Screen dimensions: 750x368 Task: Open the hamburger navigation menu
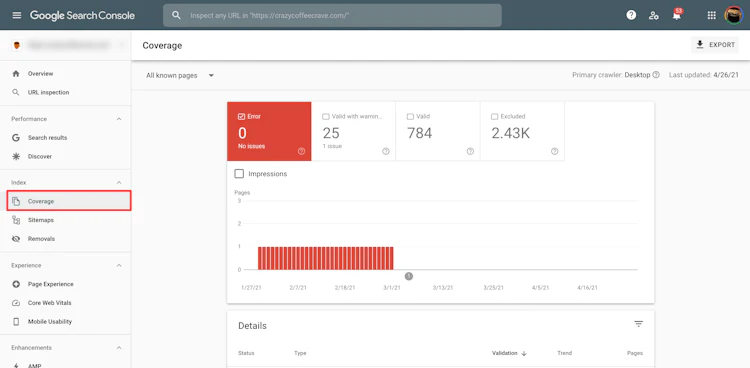point(17,15)
